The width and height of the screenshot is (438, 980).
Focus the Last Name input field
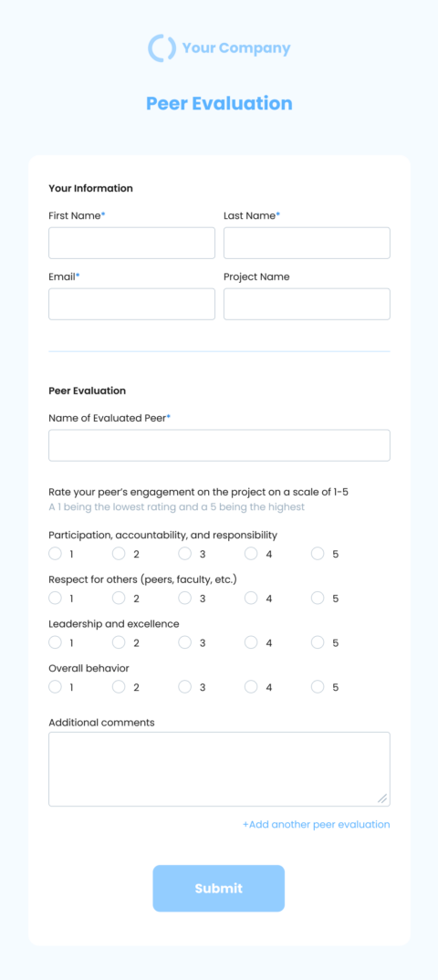[307, 243]
